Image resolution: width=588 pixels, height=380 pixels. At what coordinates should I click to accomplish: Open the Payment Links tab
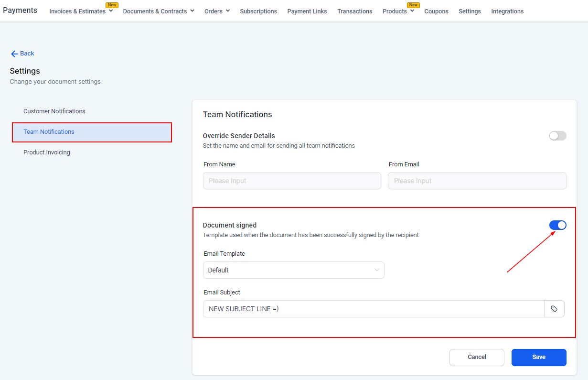point(307,11)
